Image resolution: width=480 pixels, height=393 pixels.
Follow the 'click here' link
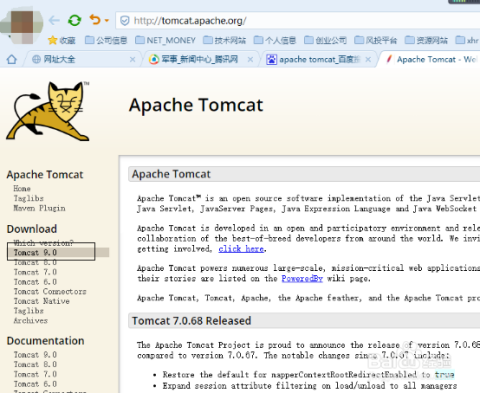[241, 249]
